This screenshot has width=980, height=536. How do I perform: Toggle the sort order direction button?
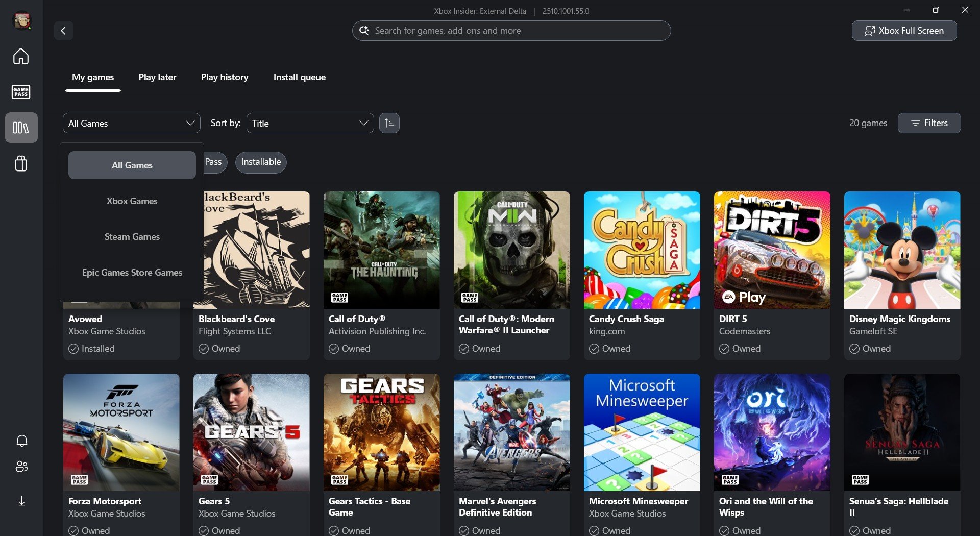(389, 123)
